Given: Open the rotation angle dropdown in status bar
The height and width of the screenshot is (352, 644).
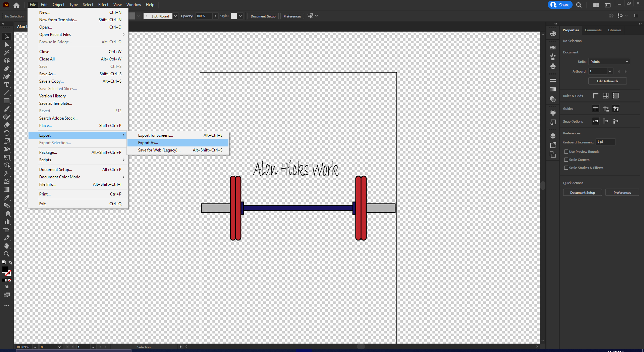Looking at the screenshot, I should [x=59, y=347].
